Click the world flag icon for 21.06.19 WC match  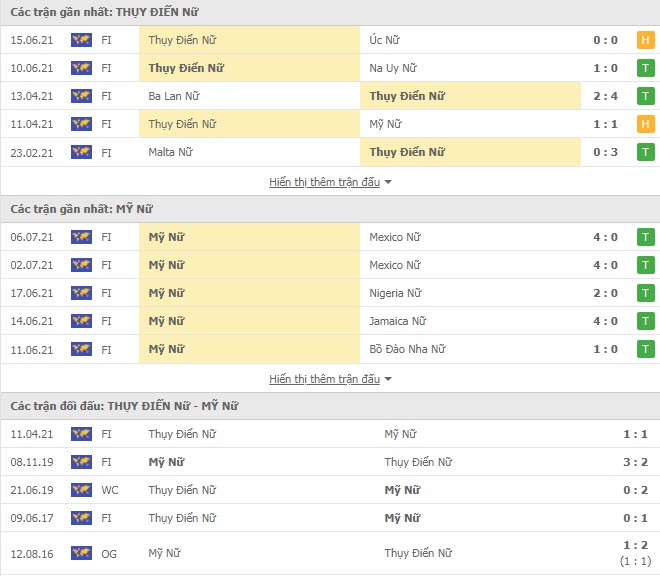click(81, 490)
